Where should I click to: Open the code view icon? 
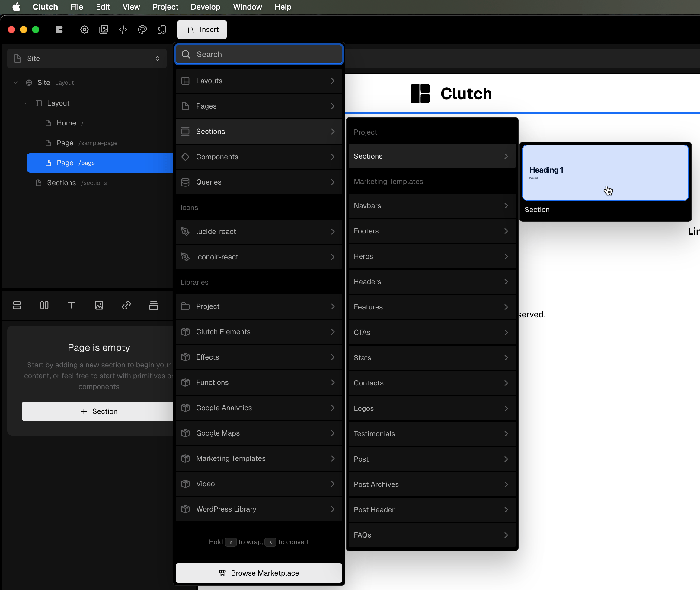tap(123, 30)
